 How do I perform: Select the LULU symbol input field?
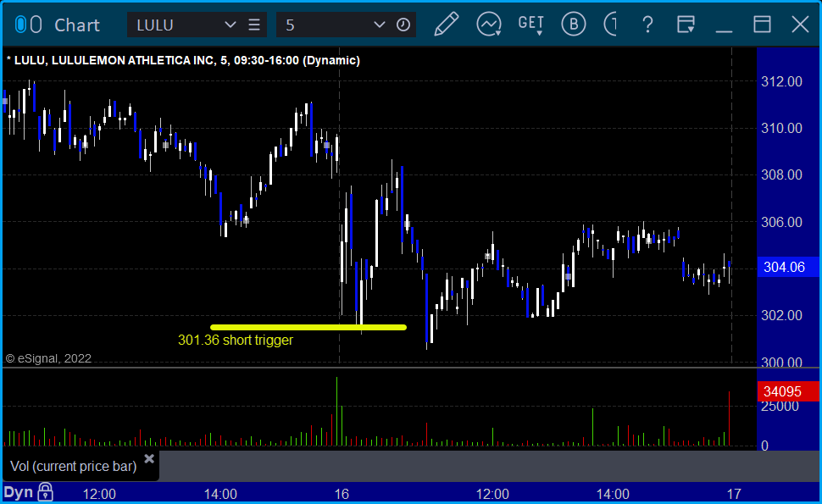[176, 25]
